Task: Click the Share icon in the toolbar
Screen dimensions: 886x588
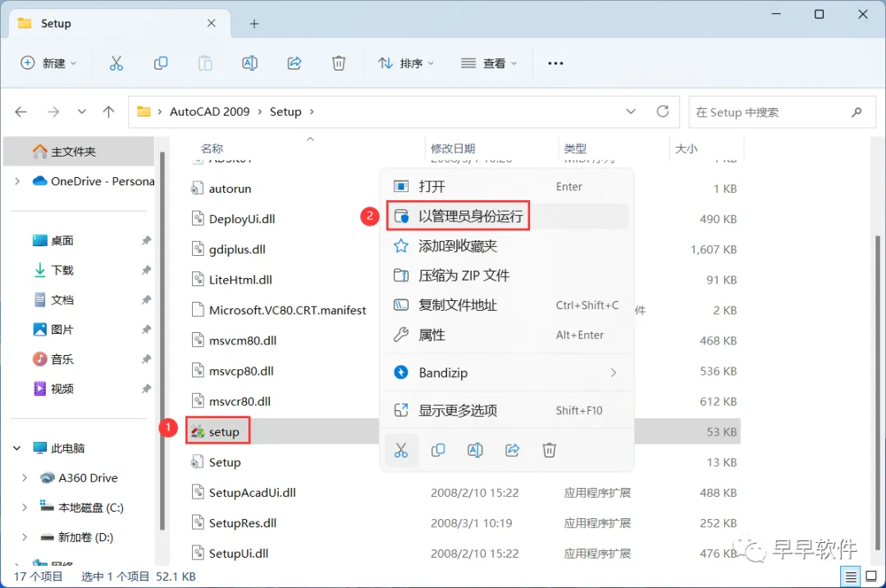Action: pos(295,63)
